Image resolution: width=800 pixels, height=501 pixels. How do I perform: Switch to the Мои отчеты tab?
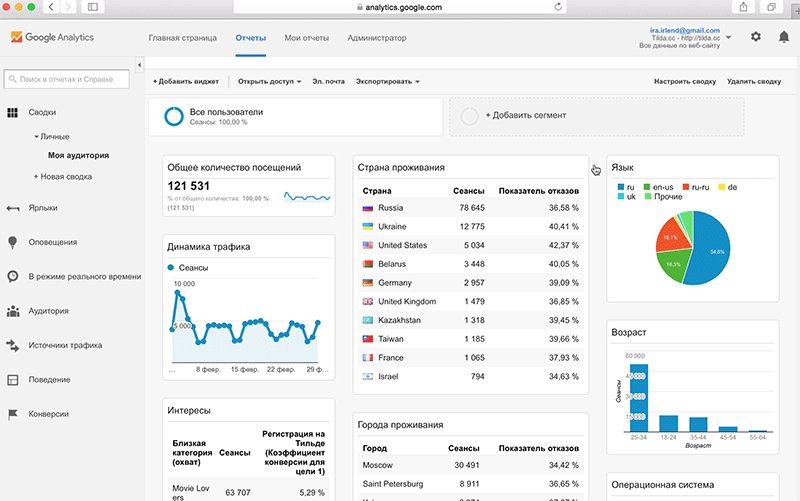click(306, 38)
